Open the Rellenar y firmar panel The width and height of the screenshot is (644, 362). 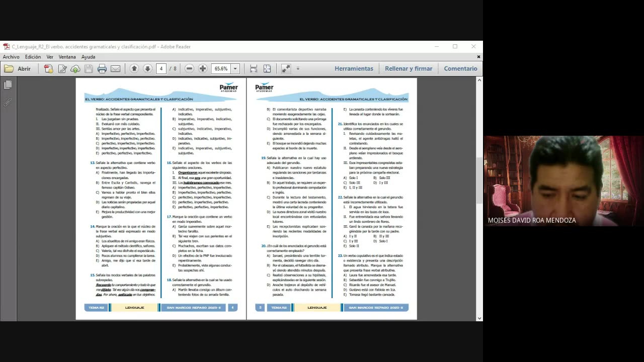pos(409,69)
